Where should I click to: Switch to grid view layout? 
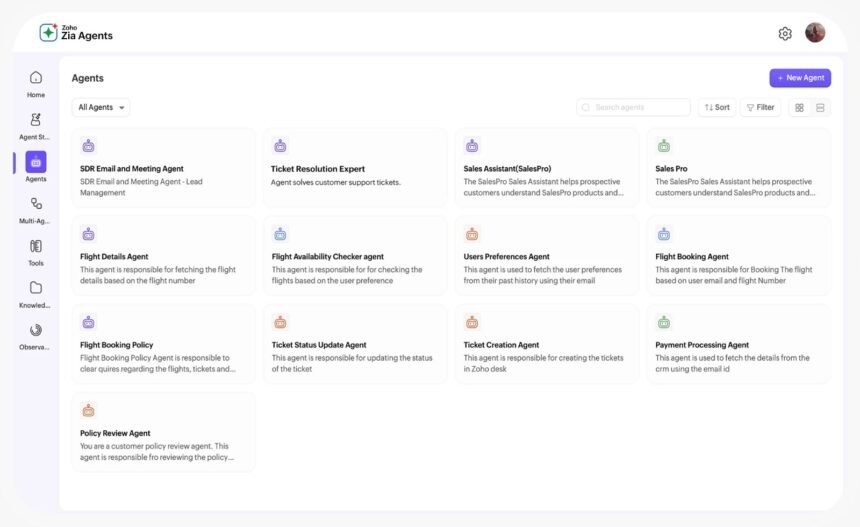pyautogui.click(x=799, y=107)
